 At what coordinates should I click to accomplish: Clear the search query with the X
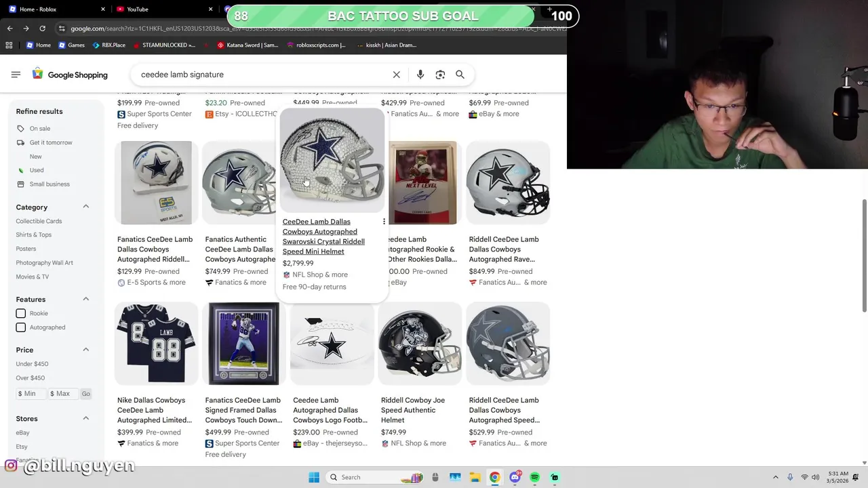pos(397,75)
